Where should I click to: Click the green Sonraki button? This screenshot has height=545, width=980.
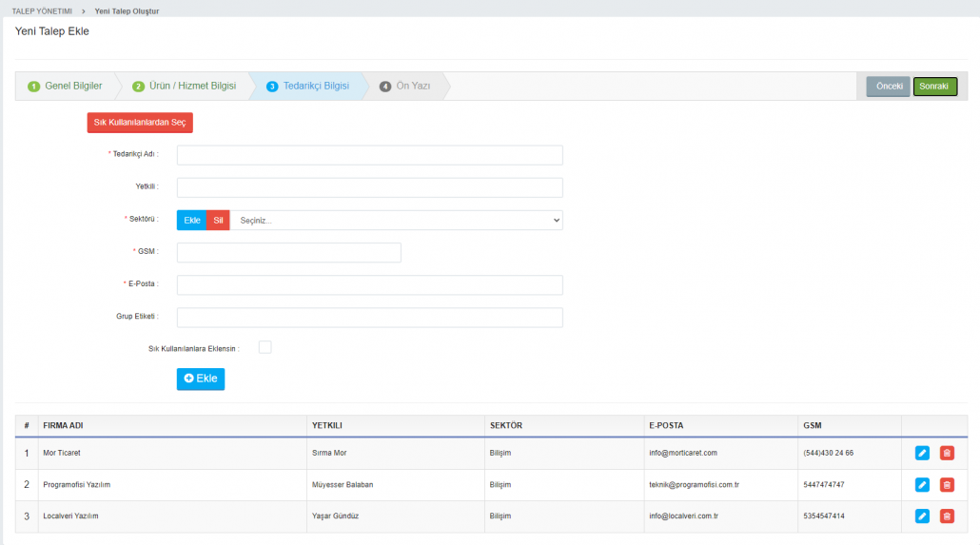[x=934, y=87]
